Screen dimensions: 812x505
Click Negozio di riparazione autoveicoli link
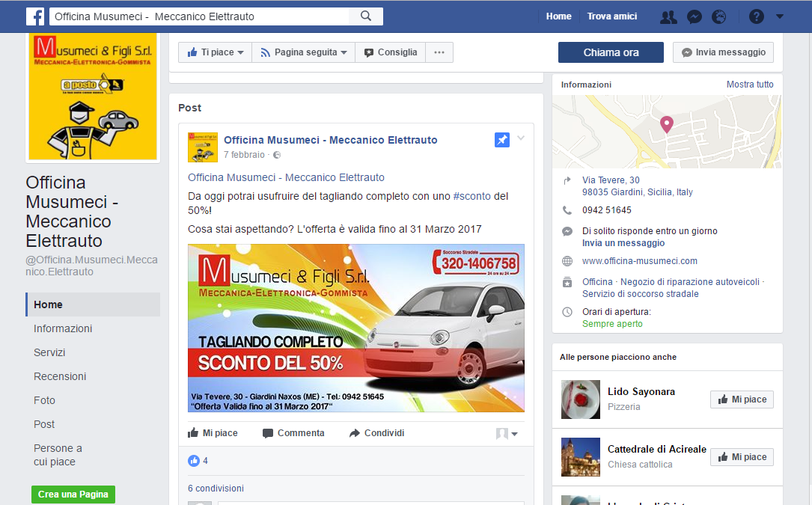pos(690,282)
